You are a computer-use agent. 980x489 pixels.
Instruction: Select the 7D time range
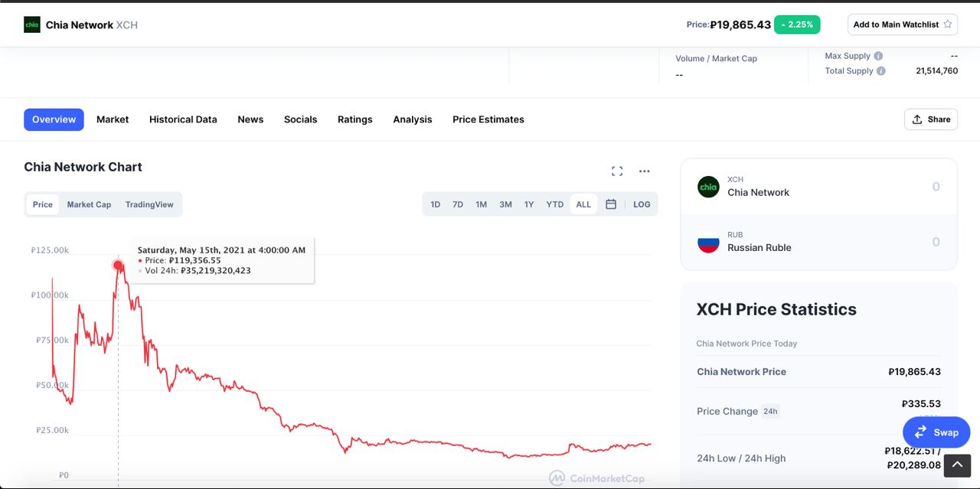click(458, 204)
